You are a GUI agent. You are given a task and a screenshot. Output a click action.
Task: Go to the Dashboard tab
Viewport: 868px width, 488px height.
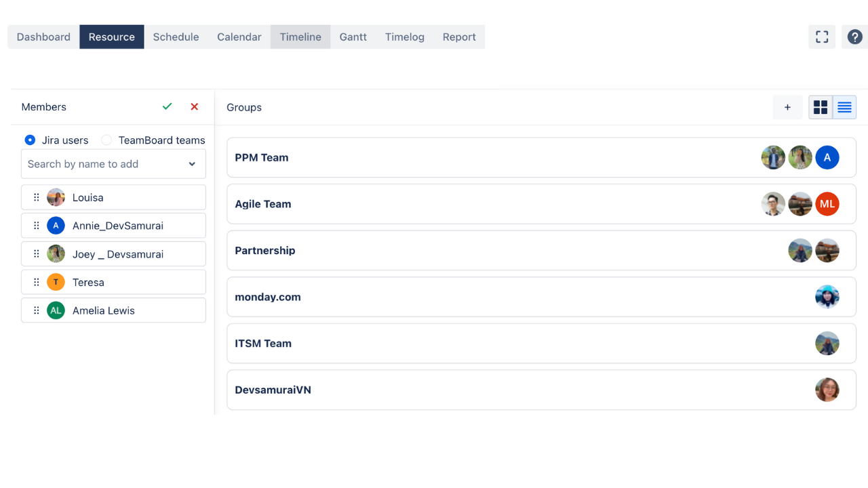43,37
